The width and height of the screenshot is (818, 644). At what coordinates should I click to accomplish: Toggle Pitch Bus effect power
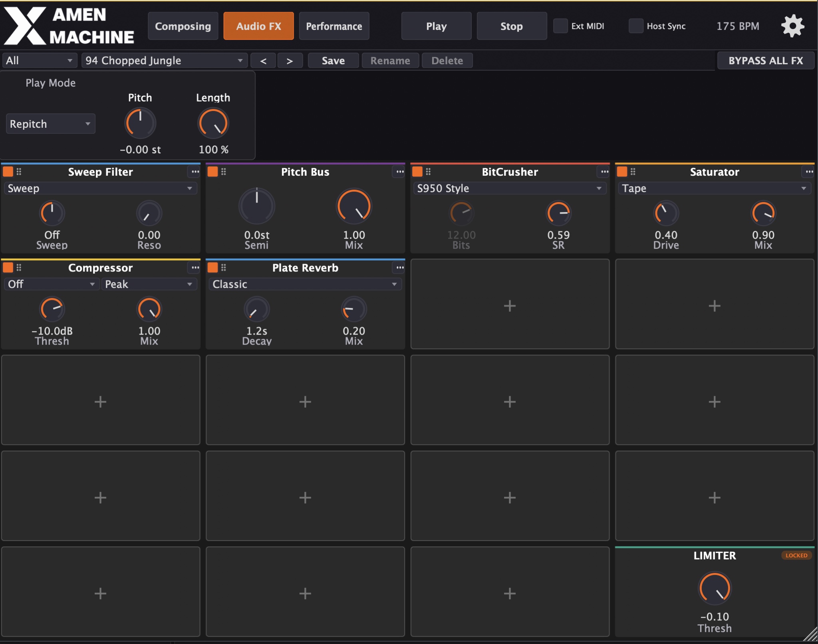click(x=213, y=172)
